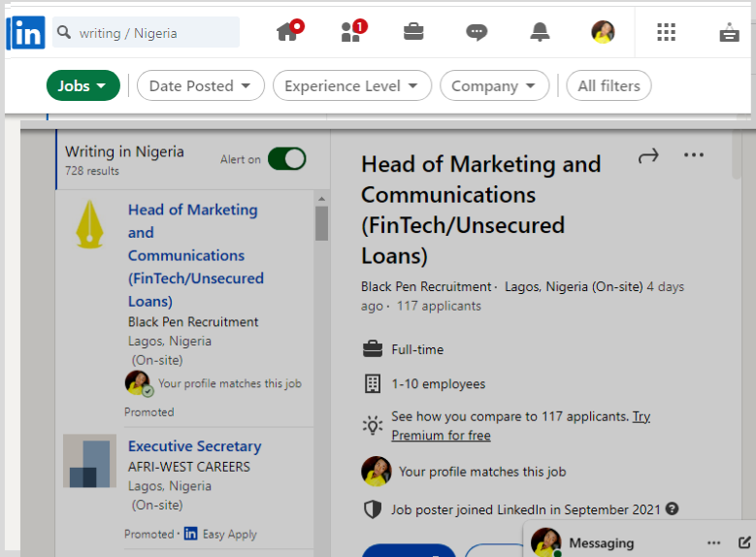
Task: Expand the Company filter dropdown
Action: pyautogui.click(x=494, y=85)
